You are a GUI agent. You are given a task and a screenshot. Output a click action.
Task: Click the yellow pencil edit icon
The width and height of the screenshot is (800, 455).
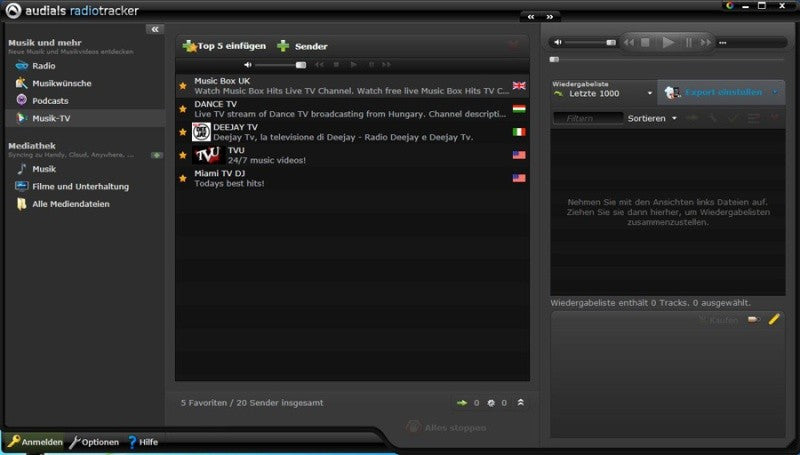click(x=774, y=319)
